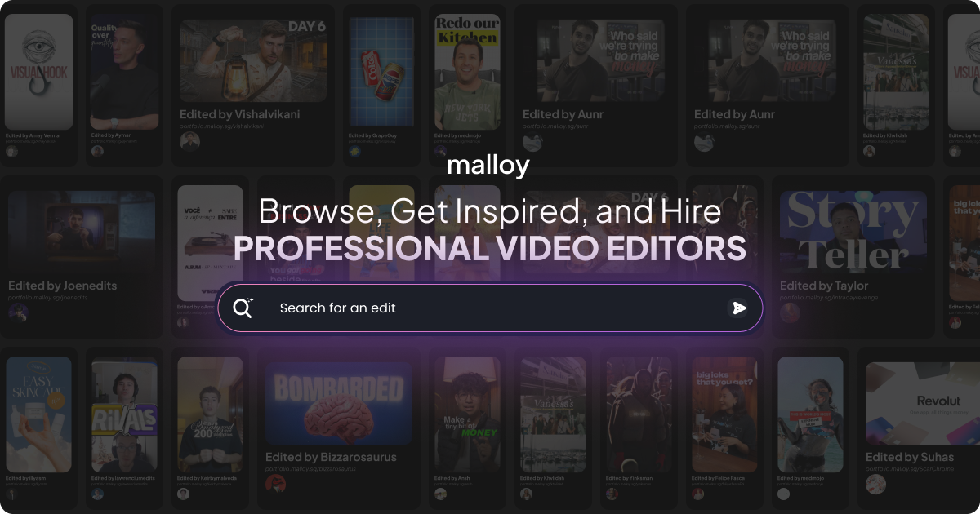Click the portfolio.malloy.sg/ScarChrome link

pyautogui.click(x=911, y=468)
